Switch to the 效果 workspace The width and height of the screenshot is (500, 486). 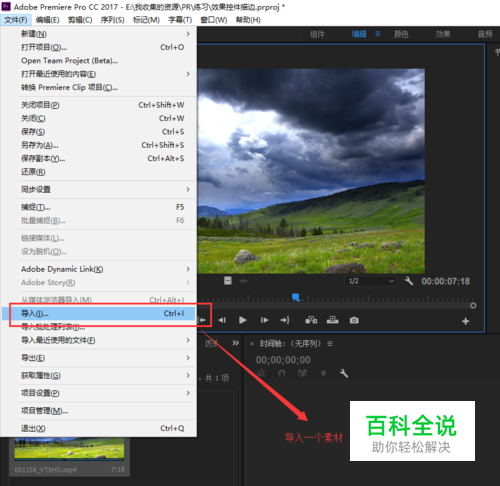click(x=443, y=34)
